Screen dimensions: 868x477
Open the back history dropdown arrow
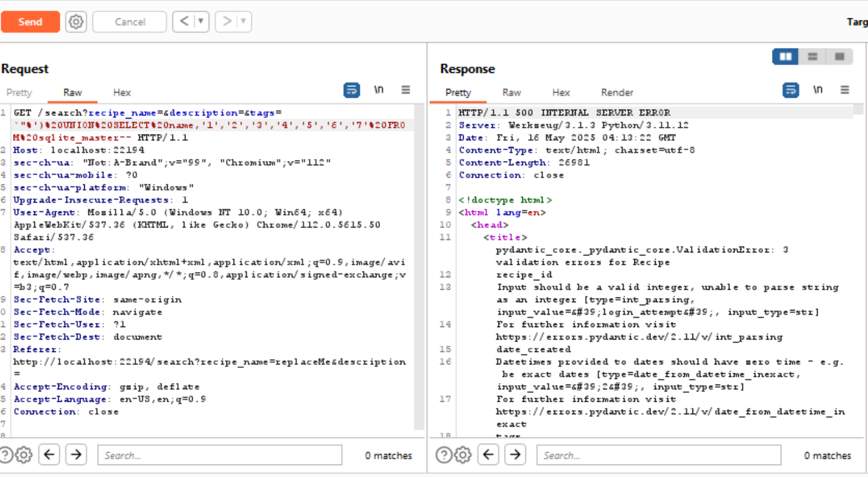(201, 22)
